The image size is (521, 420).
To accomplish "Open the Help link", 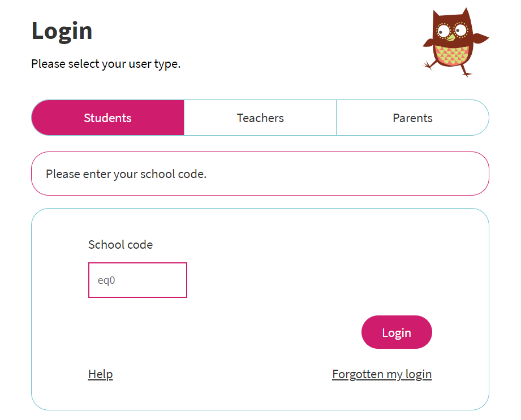I will point(100,374).
